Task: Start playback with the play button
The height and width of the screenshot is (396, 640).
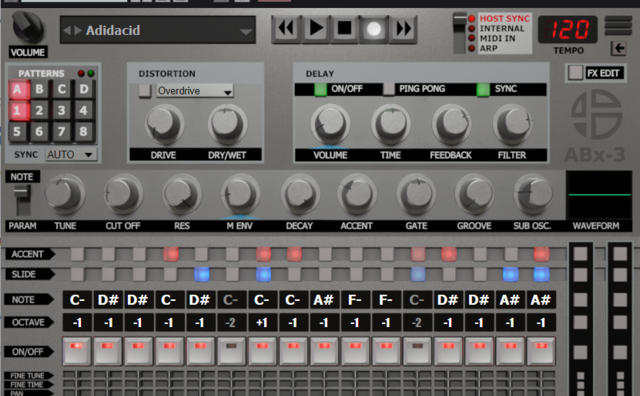Action: pyautogui.click(x=316, y=29)
